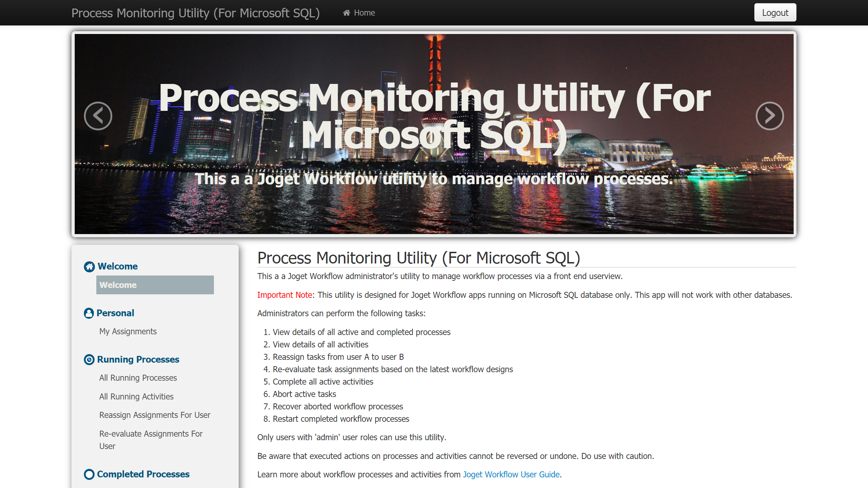Open Reassign Assignments For User

click(x=155, y=415)
